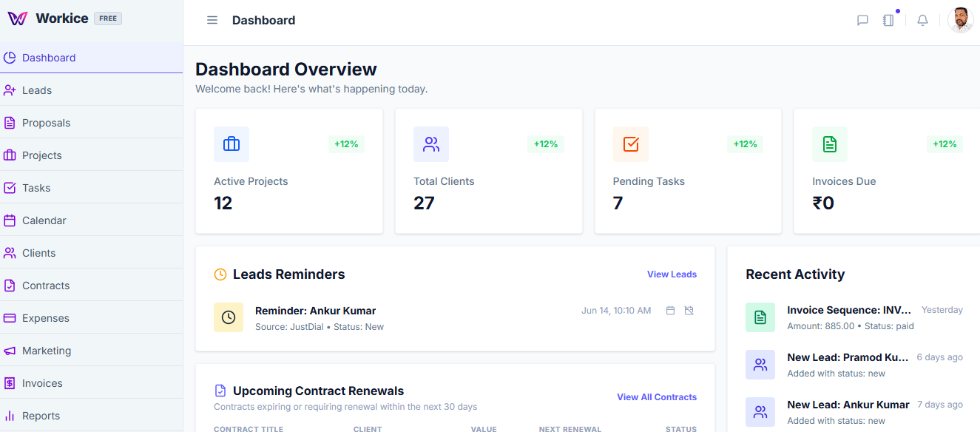
Task: Click the Proposals document icon in sidebar
Action: tap(10, 123)
